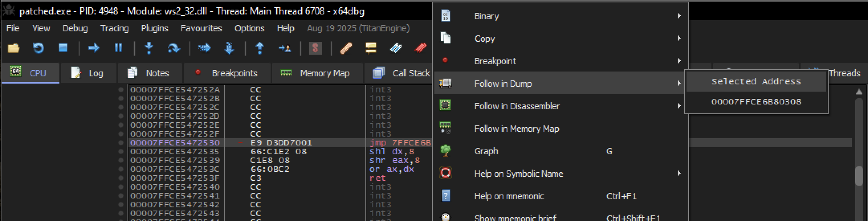Execute till return with the up arrow icon
Screen dimensions: 868x221
pos(260,48)
